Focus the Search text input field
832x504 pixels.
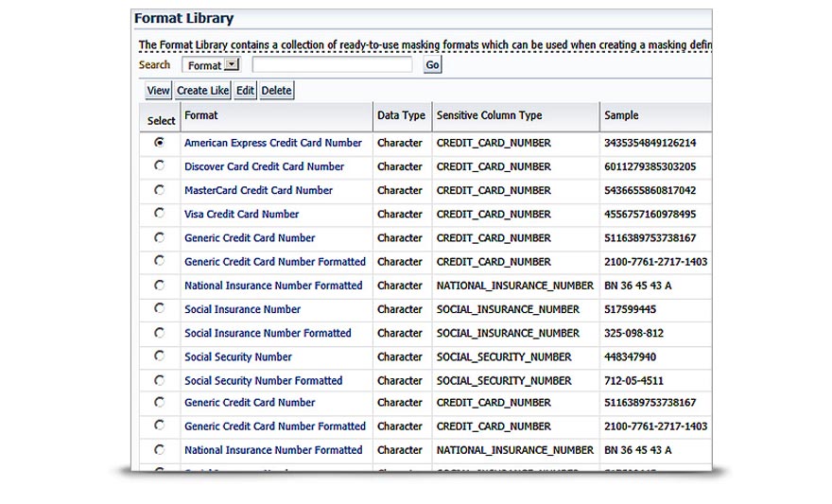coord(332,64)
